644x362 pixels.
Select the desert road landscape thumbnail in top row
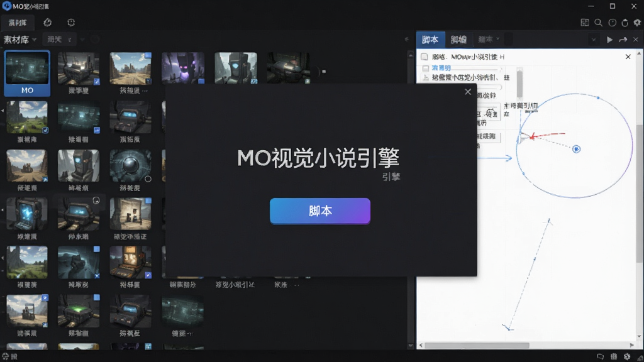tap(130, 69)
